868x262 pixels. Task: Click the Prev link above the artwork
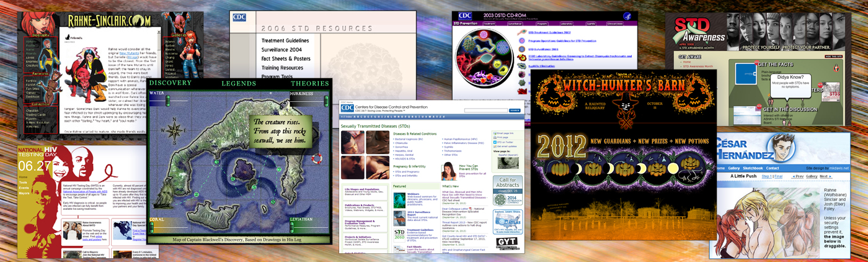coord(799,176)
